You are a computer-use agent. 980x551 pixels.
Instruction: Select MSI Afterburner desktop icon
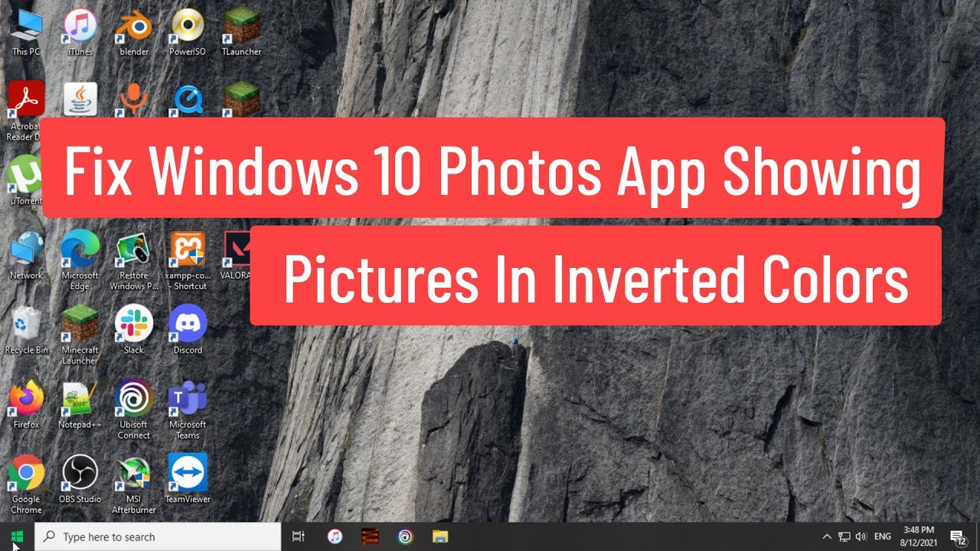[x=133, y=484]
